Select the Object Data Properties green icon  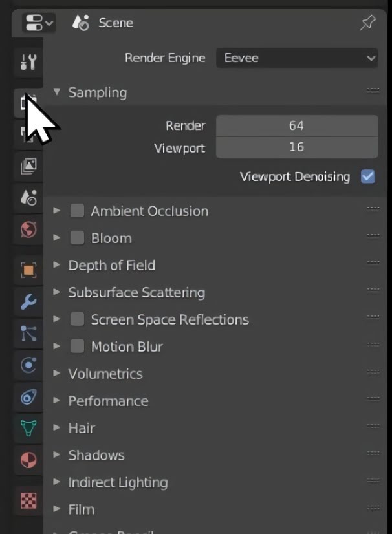(x=27, y=429)
